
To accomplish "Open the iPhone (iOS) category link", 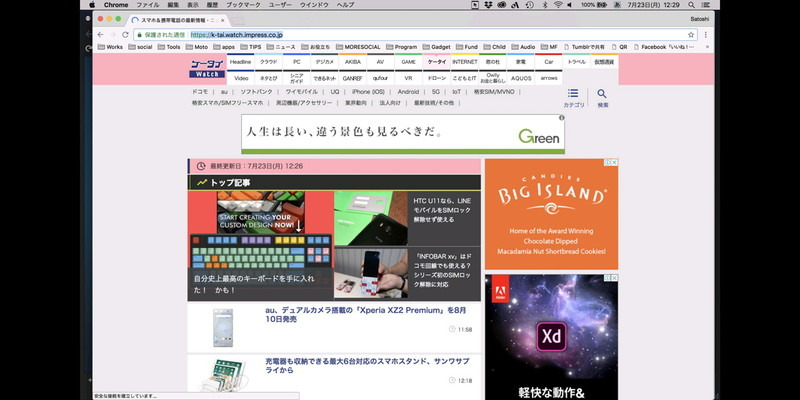I will [368, 92].
